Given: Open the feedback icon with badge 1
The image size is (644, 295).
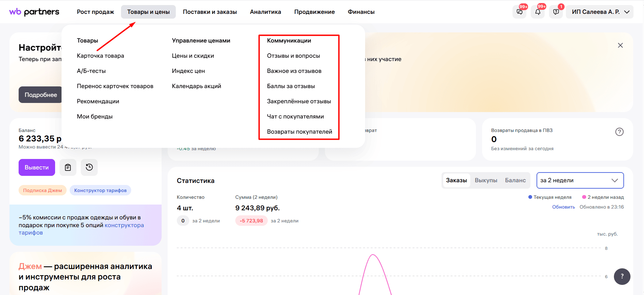Looking at the screenshot, I should click(x=556, y=12).
